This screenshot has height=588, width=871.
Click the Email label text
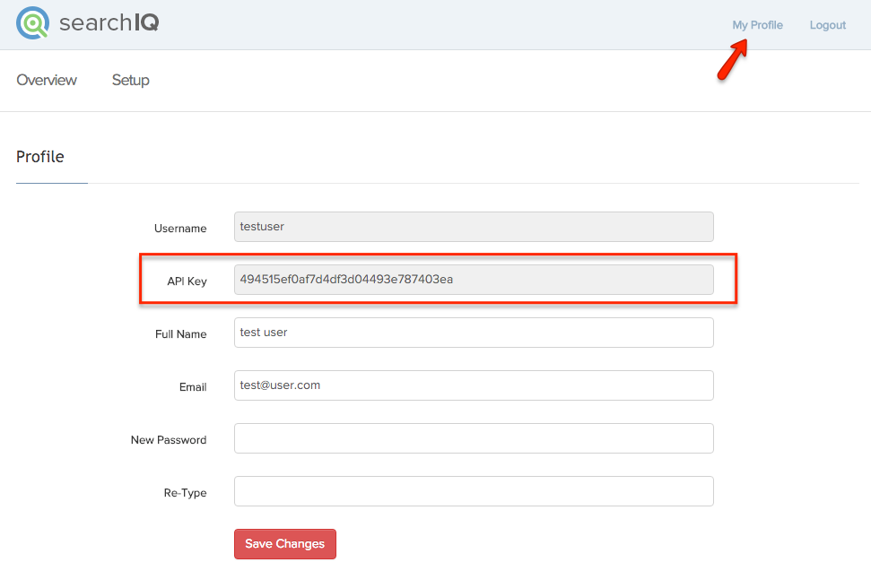(193, 387)
